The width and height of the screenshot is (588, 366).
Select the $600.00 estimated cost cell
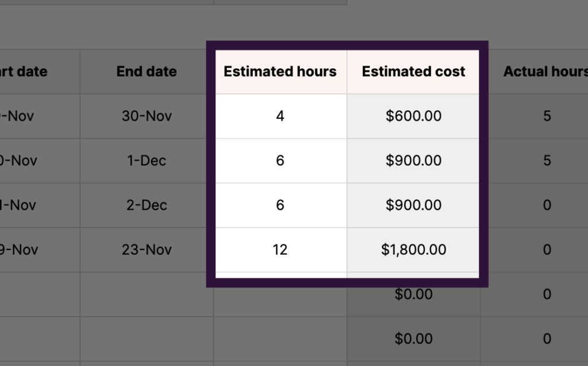tap(413, 116)
